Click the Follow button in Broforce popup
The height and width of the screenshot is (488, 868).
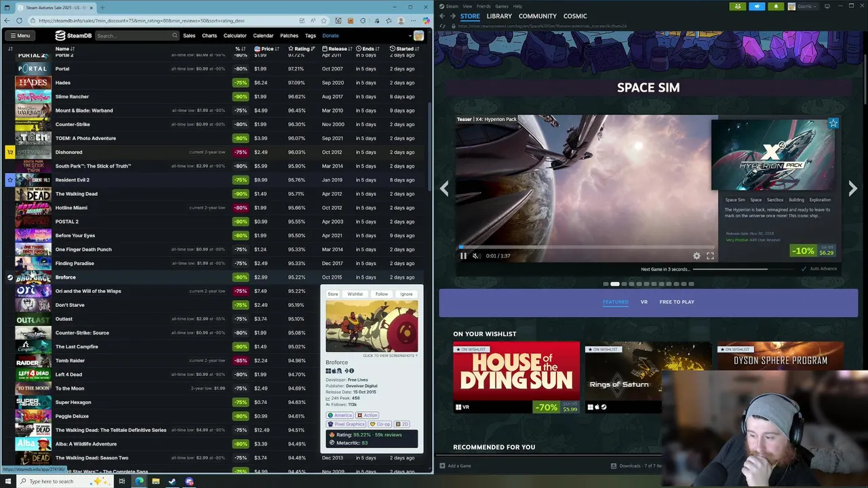(382, 294)
